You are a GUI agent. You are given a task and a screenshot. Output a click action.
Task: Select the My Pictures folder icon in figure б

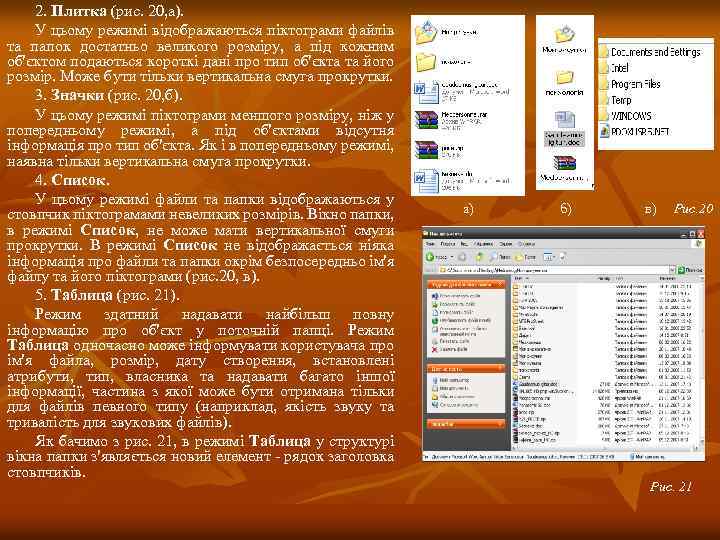pos(564,39)
